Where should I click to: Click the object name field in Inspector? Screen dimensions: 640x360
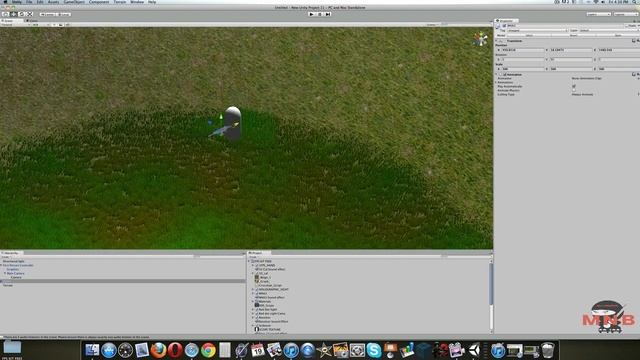pos(566,26)
